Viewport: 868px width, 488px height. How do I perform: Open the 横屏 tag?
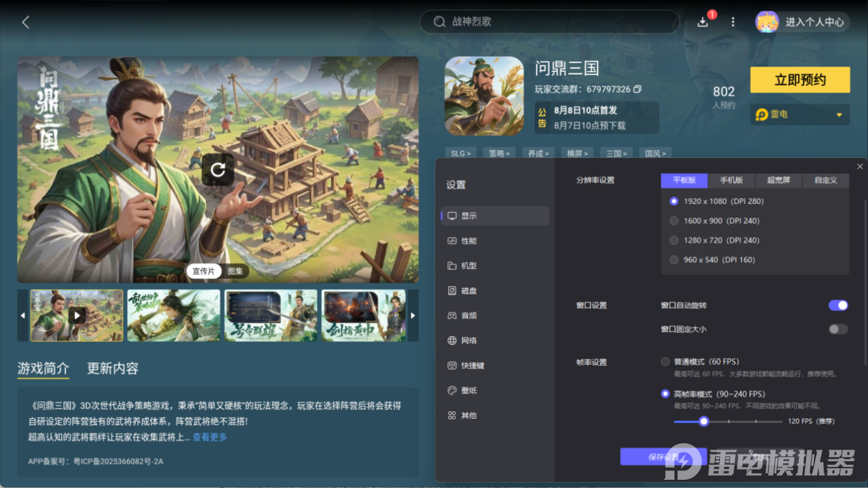[x=577, y=153]
